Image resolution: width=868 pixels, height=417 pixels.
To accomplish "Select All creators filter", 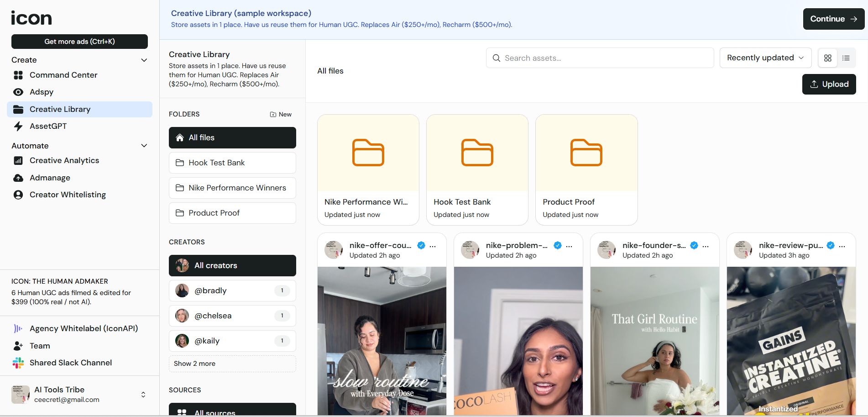I will click(232, 265).
